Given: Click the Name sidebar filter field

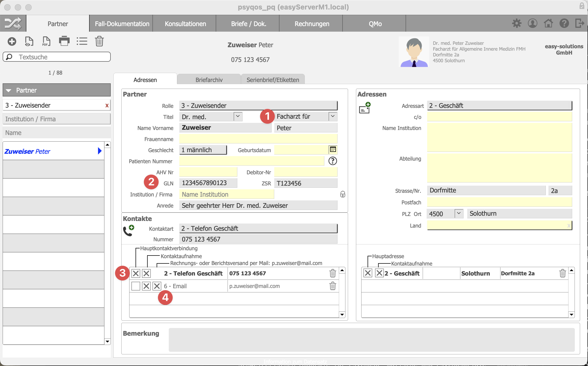Looking at the screenshot, I should tap(57, 133).
